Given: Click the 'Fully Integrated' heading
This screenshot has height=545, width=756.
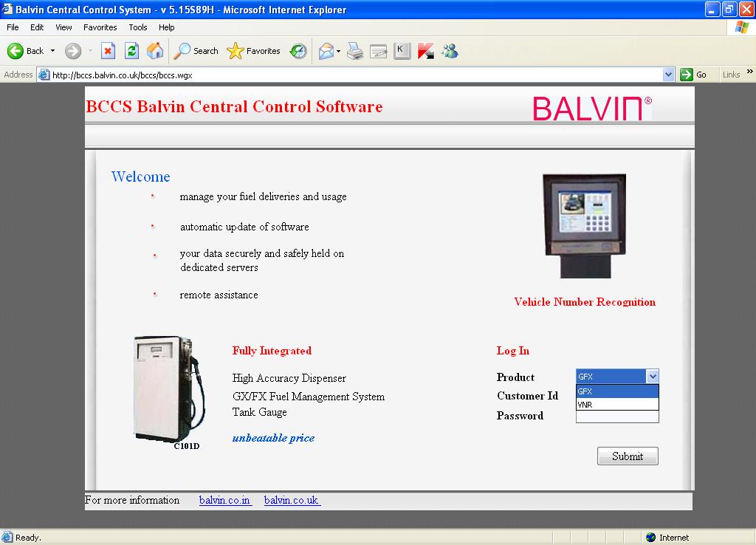Looking at the screenshot, I should [272, 351].
